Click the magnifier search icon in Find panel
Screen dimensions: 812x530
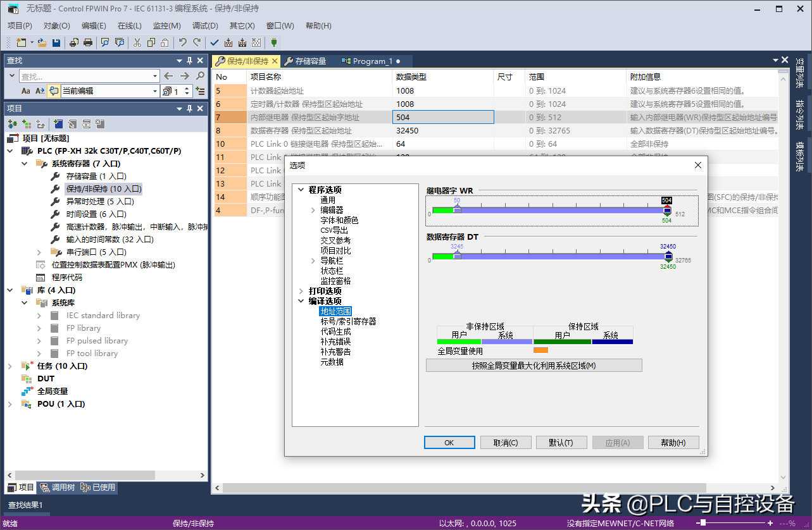(201, 76)
